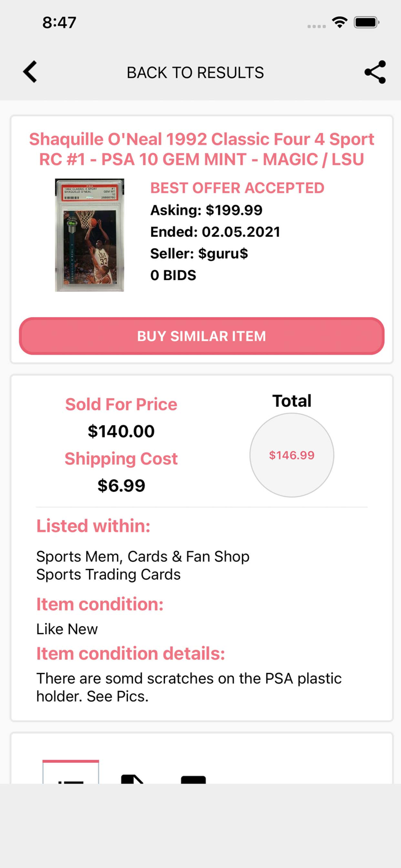
Task: Tap the $146.99 Total circle
Action: pos(292,455)
